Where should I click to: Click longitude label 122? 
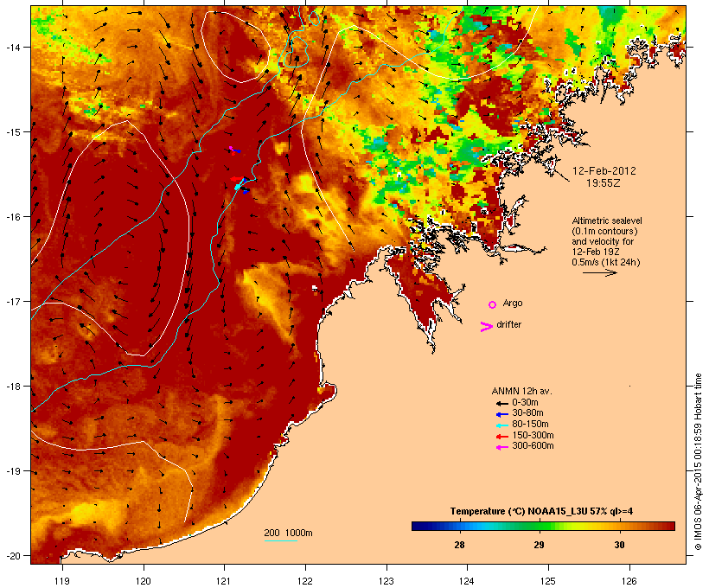coord(304,581)
